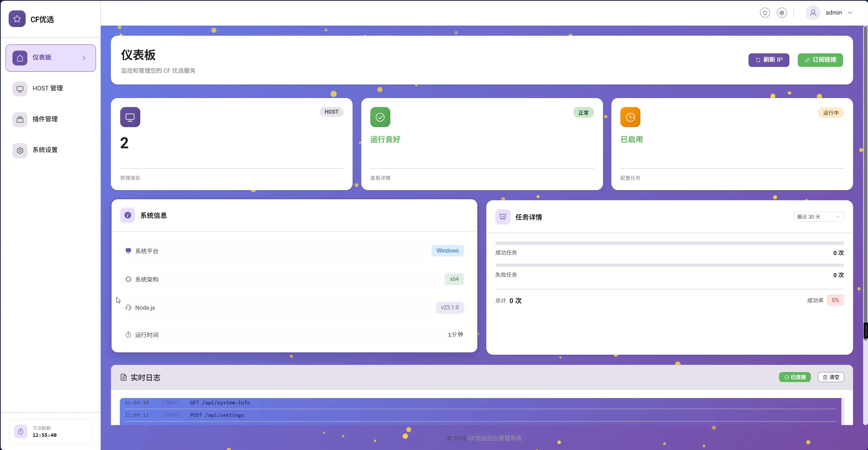Click the presentation icon beside 任务详情

tap(503, 217)
